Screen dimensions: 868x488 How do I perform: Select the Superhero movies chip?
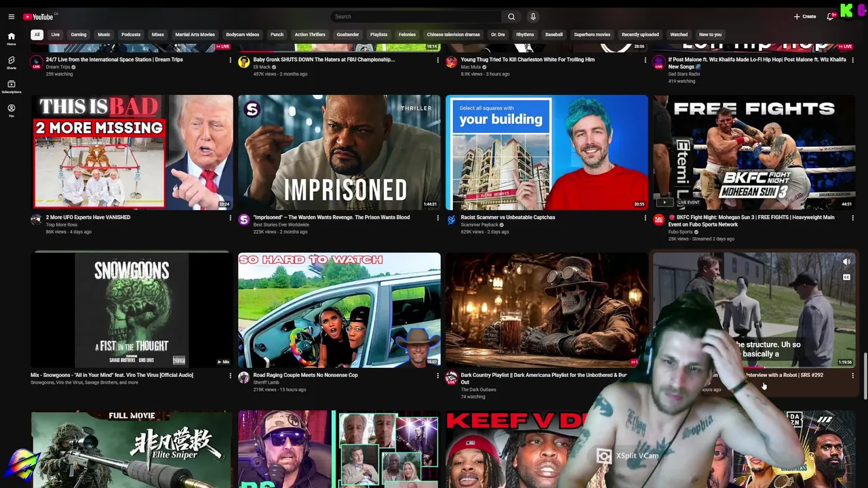[x=592, y=35]
